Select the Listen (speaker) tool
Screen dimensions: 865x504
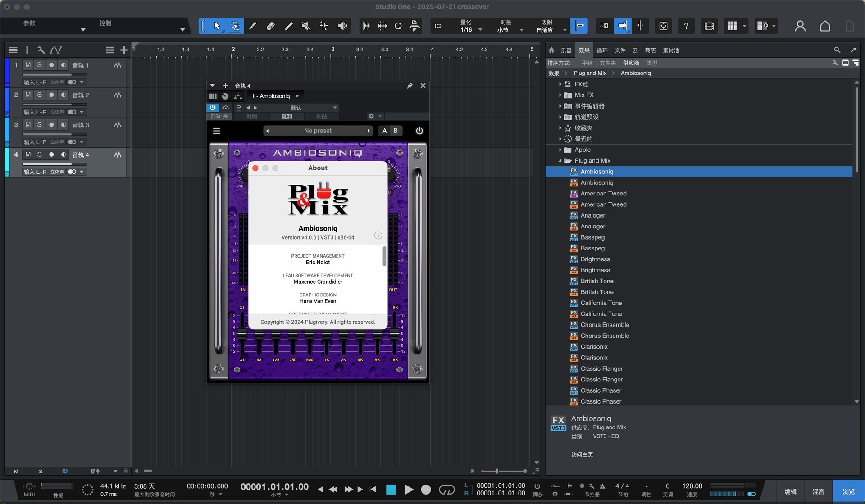[342, 26]
